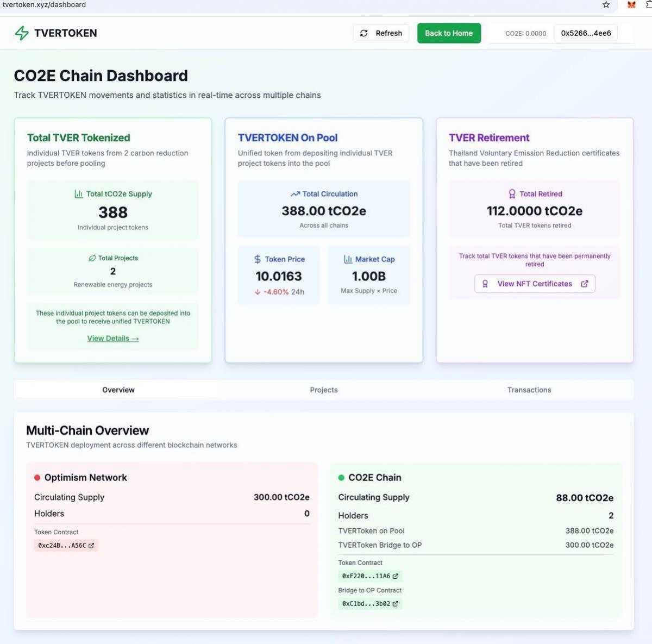Screen dimensions: 652x644
Task: Click the Market Cap bar chart icon
Action: click(x=348, y=259)
